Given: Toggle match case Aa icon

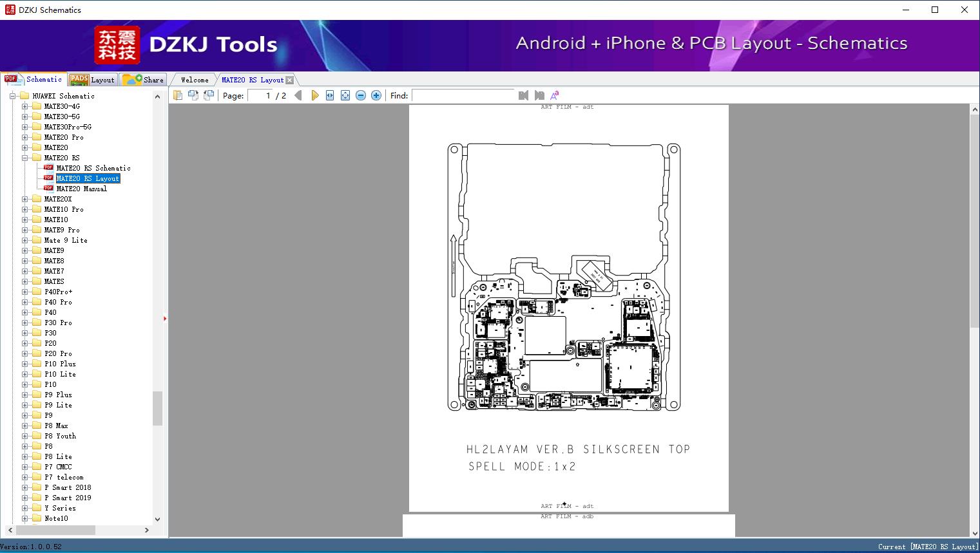Looking at the screenshot, I should coord(555,95).
